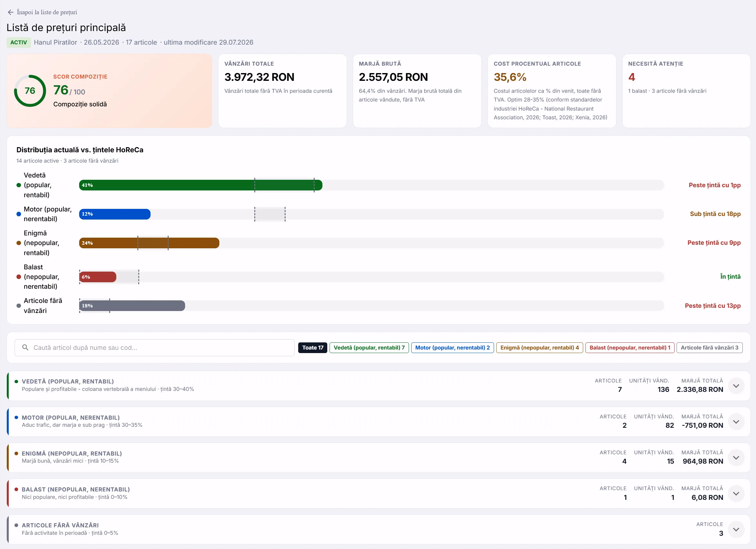Click the blue Motor 12% bar
This screenshot has height=549, width=756.
pos(115,214)
